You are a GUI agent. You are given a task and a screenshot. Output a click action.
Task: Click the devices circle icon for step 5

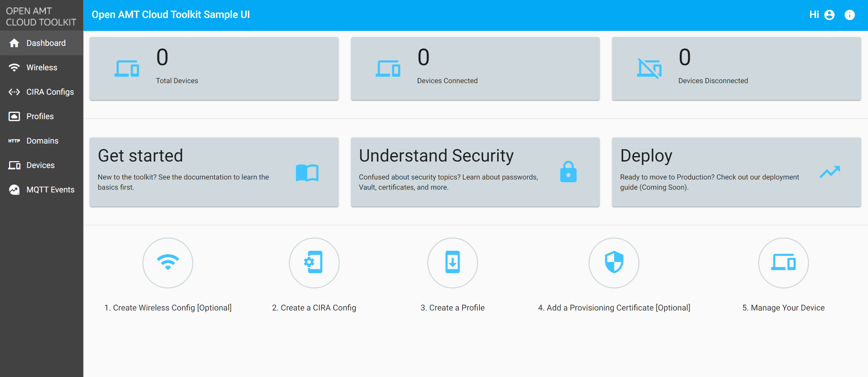[x=784, y=263]
